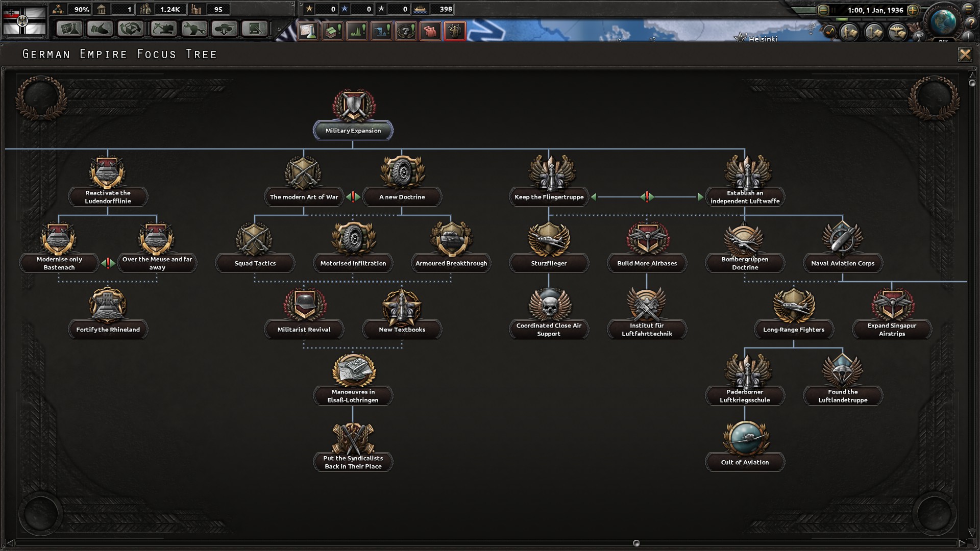Click Naval Aviation Corps torpedo icon
The image size is (980, 551).
843,239
